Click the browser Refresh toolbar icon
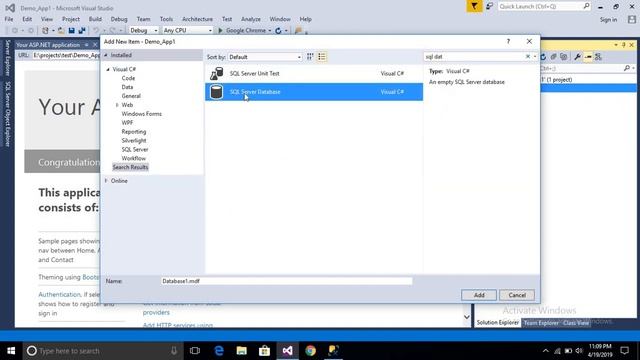The width and height of the screenshot is (640, 360). (278, 31)
